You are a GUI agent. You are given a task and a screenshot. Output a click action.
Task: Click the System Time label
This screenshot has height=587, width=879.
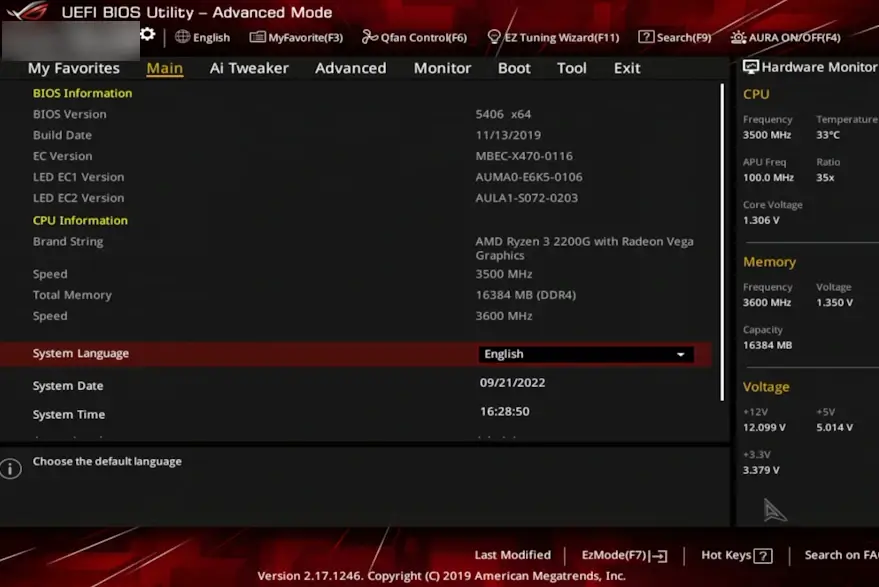pyautogui.click(x=68, y=414)
